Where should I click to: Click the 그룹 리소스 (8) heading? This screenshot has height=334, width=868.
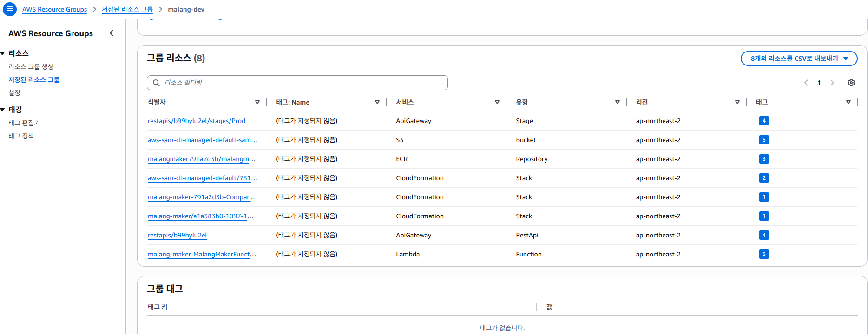[176, 58]
